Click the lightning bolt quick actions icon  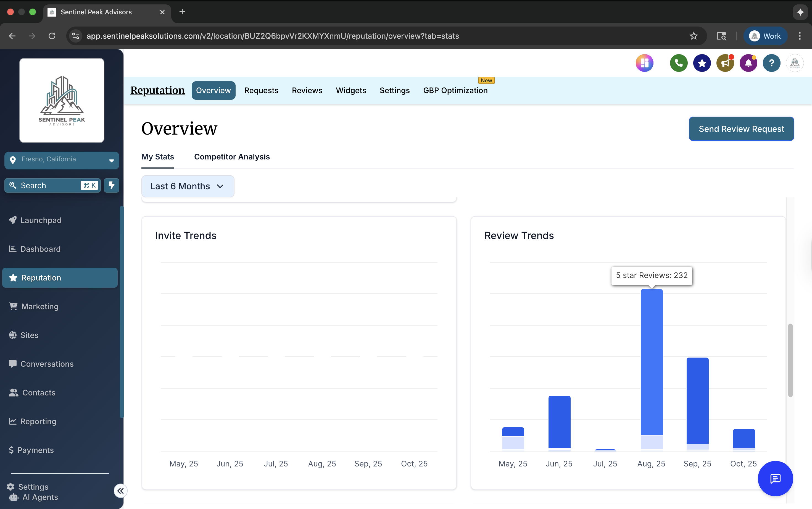coord(111,185)
